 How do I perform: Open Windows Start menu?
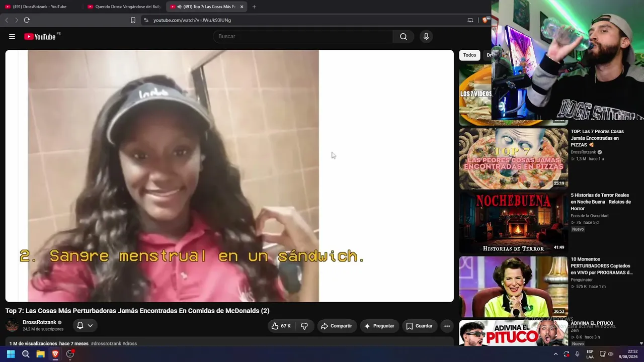11,354
